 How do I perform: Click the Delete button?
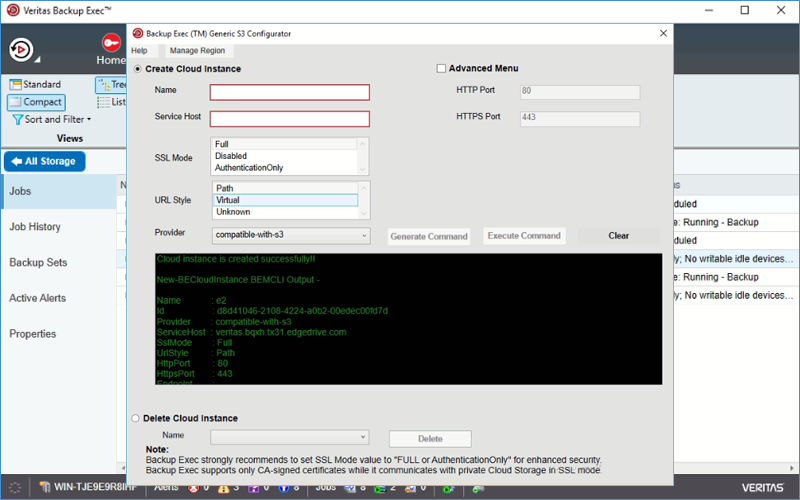(x=430, y=439)
